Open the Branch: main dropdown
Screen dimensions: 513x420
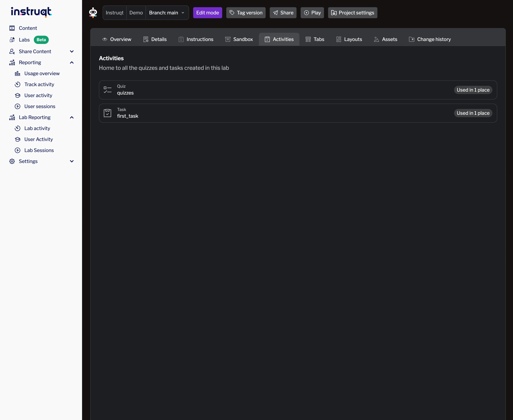click(167, 13)
